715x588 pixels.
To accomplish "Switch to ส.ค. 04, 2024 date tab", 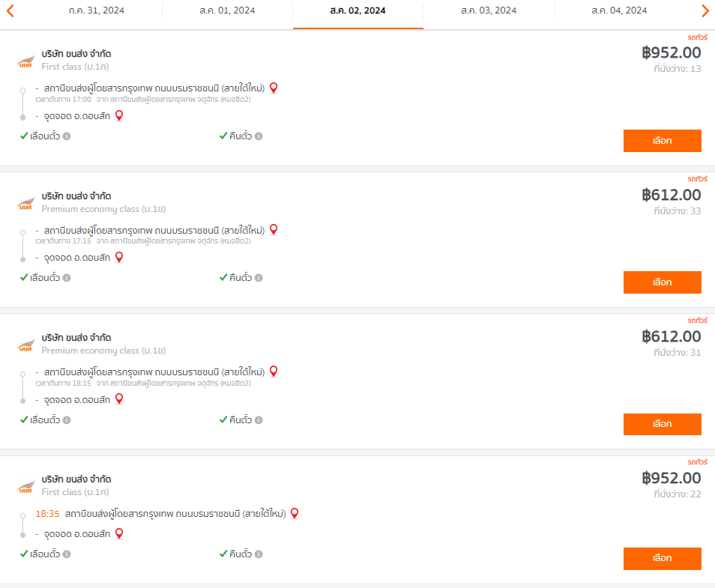I will pyautogui.click(x=619, y=10).
